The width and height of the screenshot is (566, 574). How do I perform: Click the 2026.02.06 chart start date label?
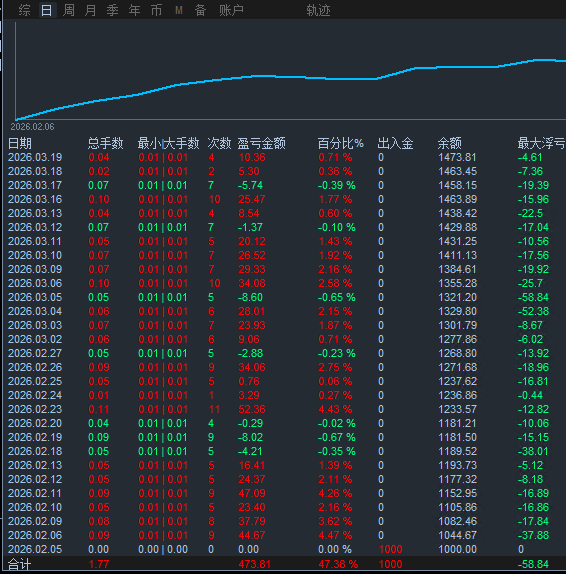(32, 127)
